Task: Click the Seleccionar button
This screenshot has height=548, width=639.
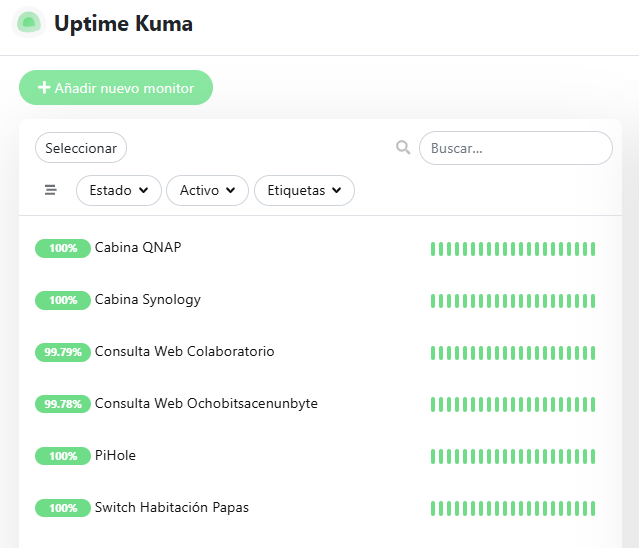Action: (x=81, y=148)
